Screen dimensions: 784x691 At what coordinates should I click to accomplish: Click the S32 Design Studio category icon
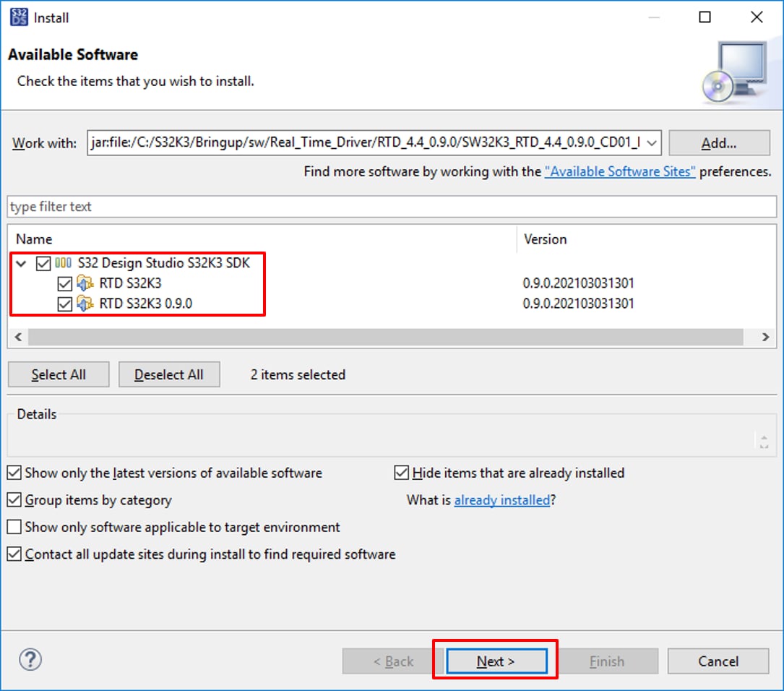64,263
